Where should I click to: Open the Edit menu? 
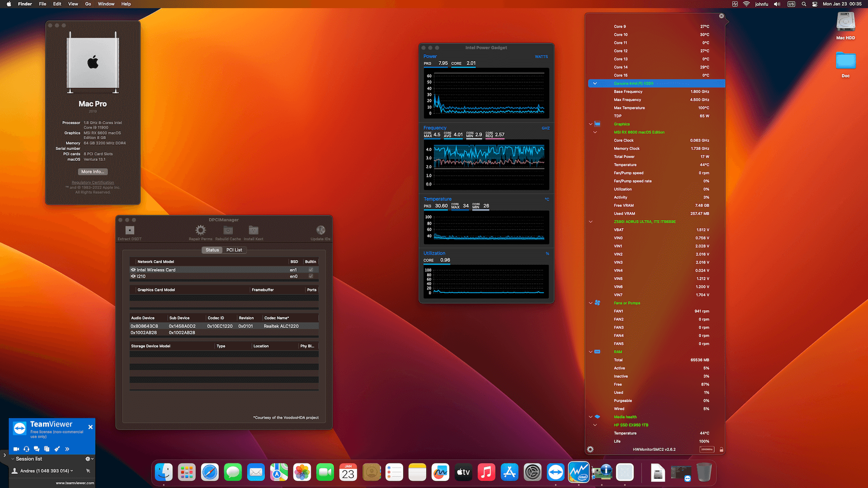[x=57, y=4]
